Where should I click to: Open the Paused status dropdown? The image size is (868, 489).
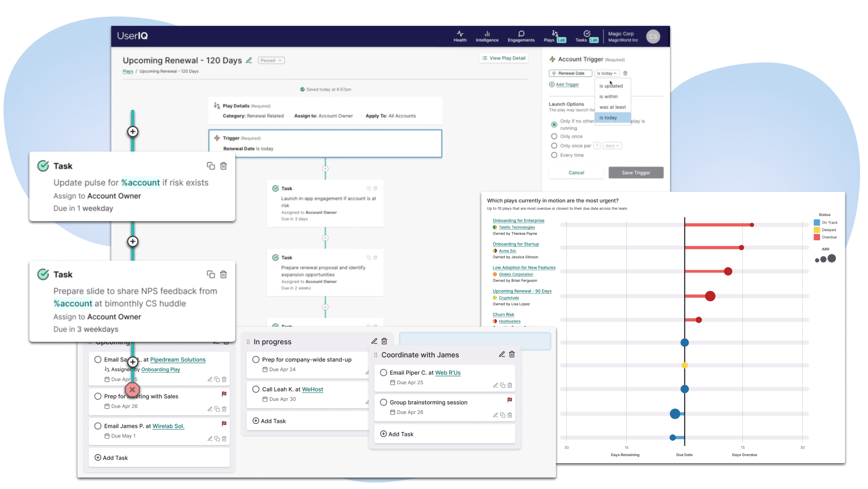[x=271, y=60]
